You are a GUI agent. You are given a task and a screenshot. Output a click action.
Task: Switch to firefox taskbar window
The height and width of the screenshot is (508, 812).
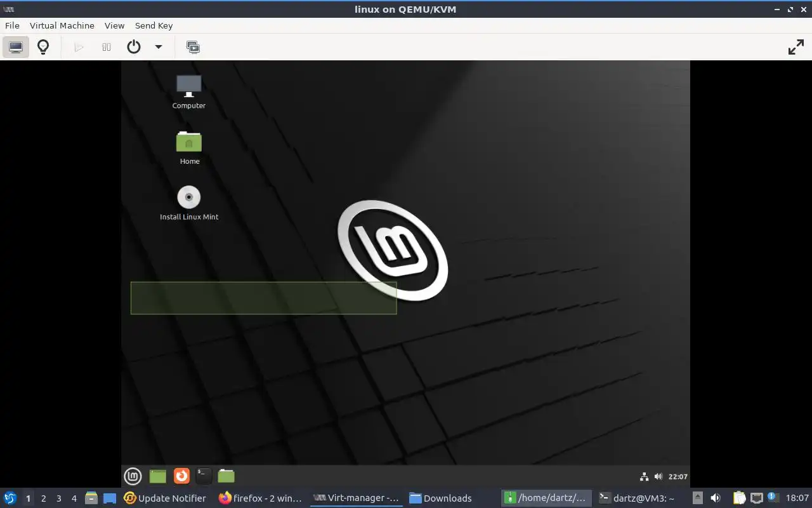tap(260, 498)
